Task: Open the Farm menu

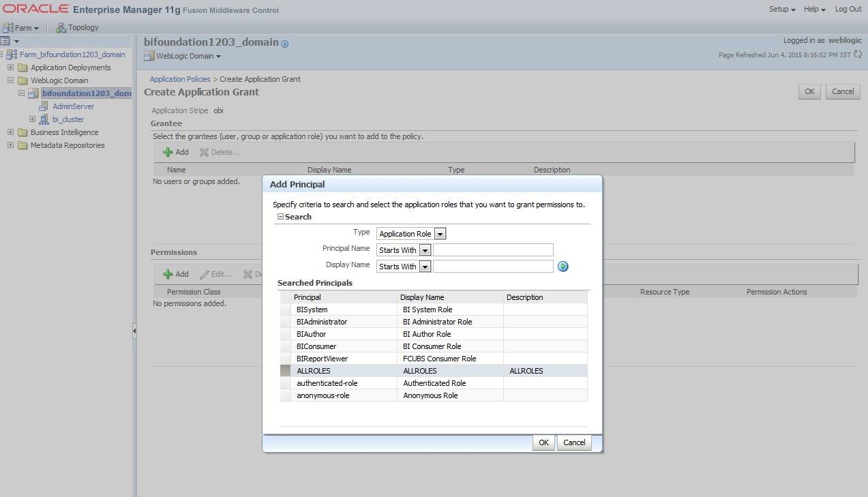Action: click(x=21, y=28)
